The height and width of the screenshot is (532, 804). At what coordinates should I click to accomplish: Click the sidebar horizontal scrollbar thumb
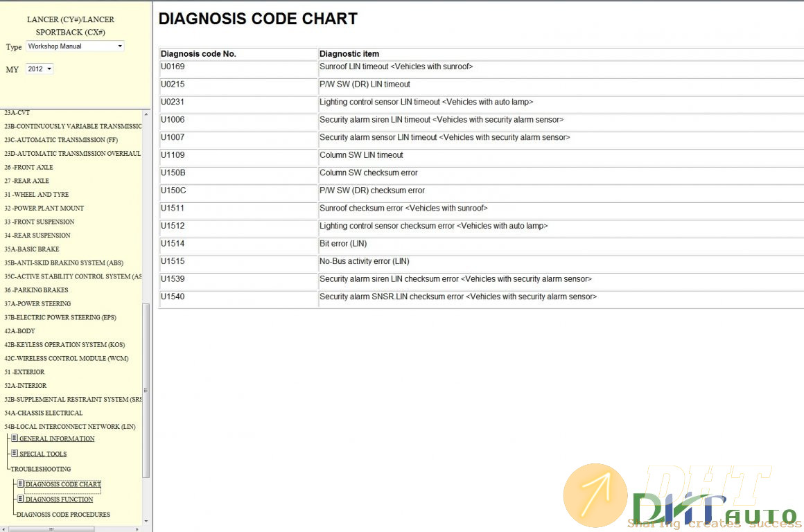(x=52, y=529)
